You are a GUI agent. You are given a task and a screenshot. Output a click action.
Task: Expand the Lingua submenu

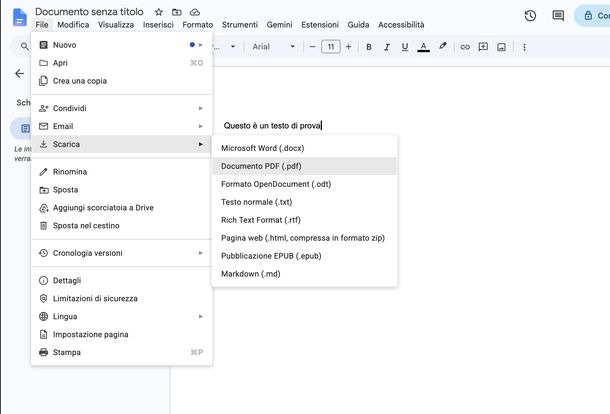(x=121, y=316)
